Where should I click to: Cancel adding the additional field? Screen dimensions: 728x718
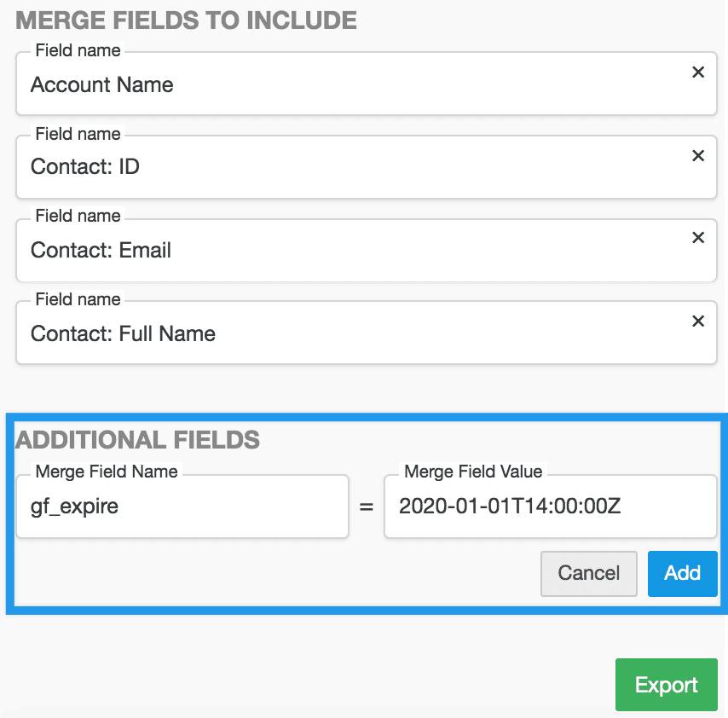[589, 574]
